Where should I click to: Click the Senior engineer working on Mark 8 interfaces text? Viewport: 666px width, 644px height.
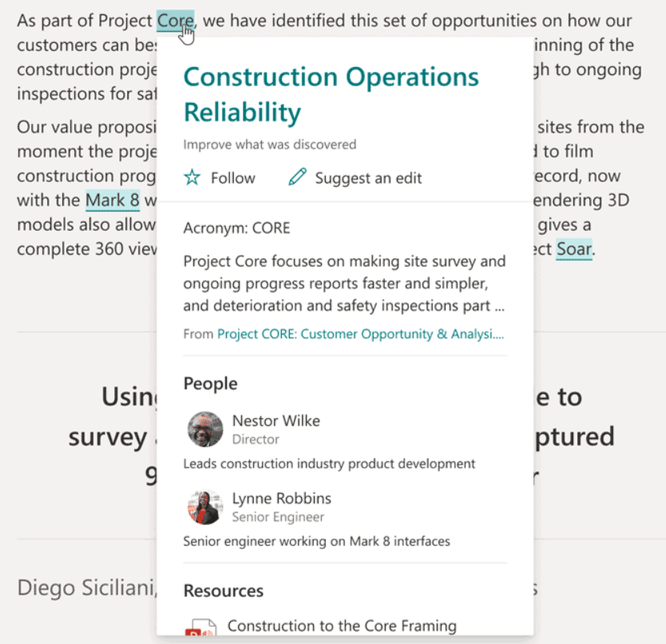(x=316, y=541)
